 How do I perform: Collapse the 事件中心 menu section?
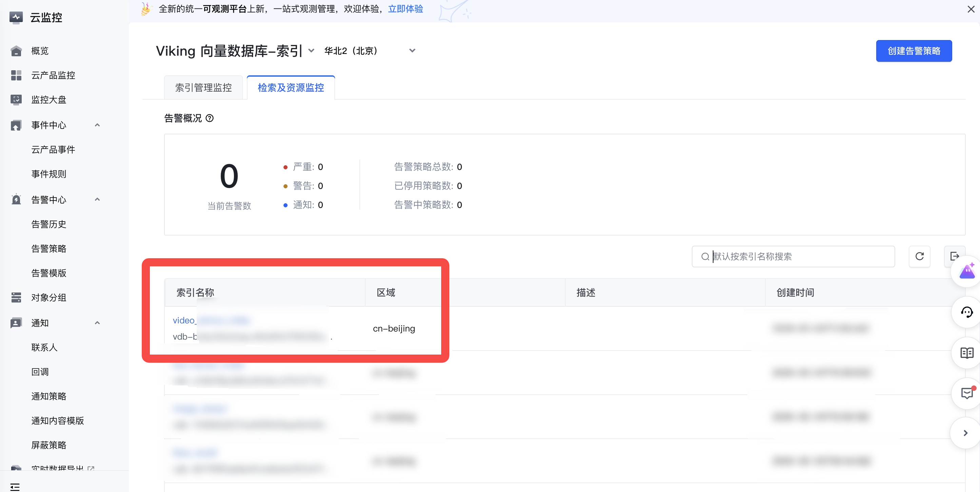97,125
